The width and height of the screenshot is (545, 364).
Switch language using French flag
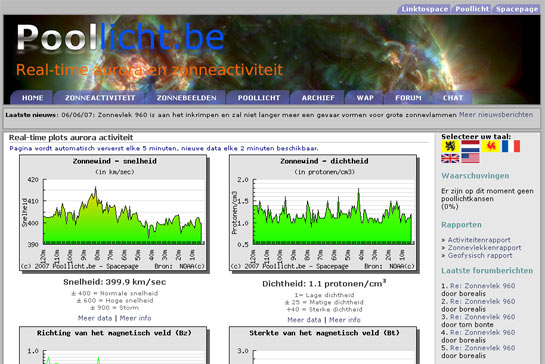click(x=511, y=146)
